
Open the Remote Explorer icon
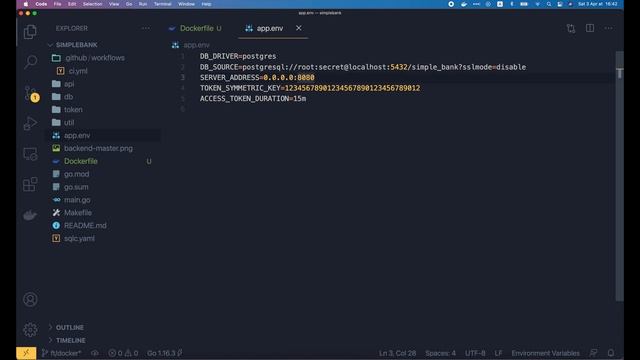tap(30, 154)
